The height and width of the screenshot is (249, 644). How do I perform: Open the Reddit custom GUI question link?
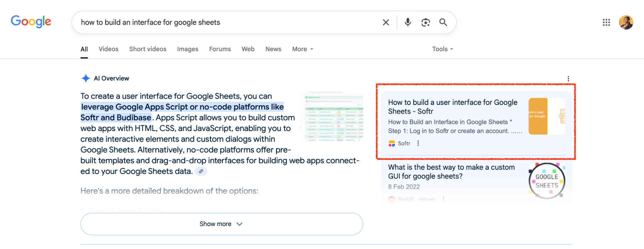click(x=451, y=172)
